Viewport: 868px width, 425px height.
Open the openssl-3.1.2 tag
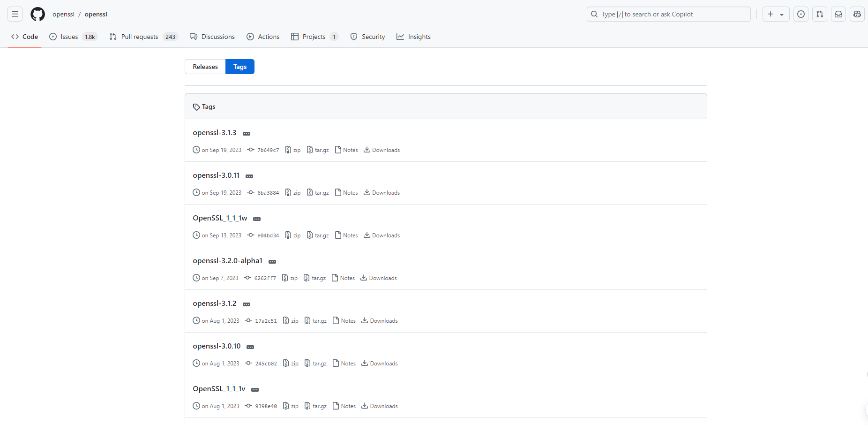point(215,304)
